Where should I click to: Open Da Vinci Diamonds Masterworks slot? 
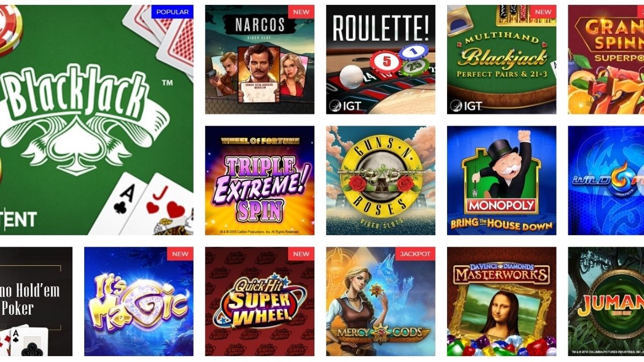[502, 301]
